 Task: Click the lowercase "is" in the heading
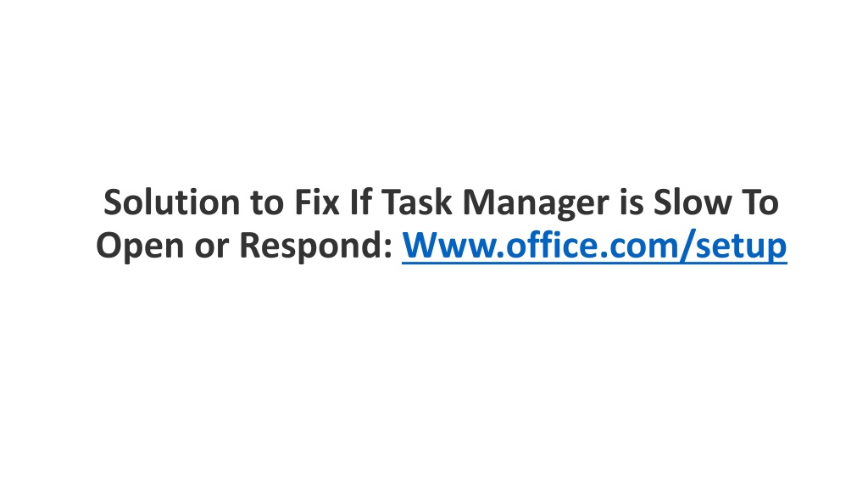click(x=631, y=202)
